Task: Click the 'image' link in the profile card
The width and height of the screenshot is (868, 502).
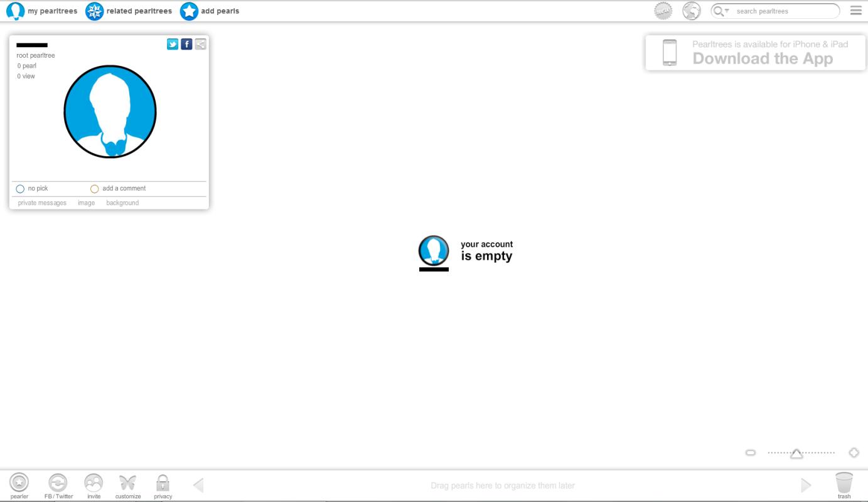Action: (86, 203)
